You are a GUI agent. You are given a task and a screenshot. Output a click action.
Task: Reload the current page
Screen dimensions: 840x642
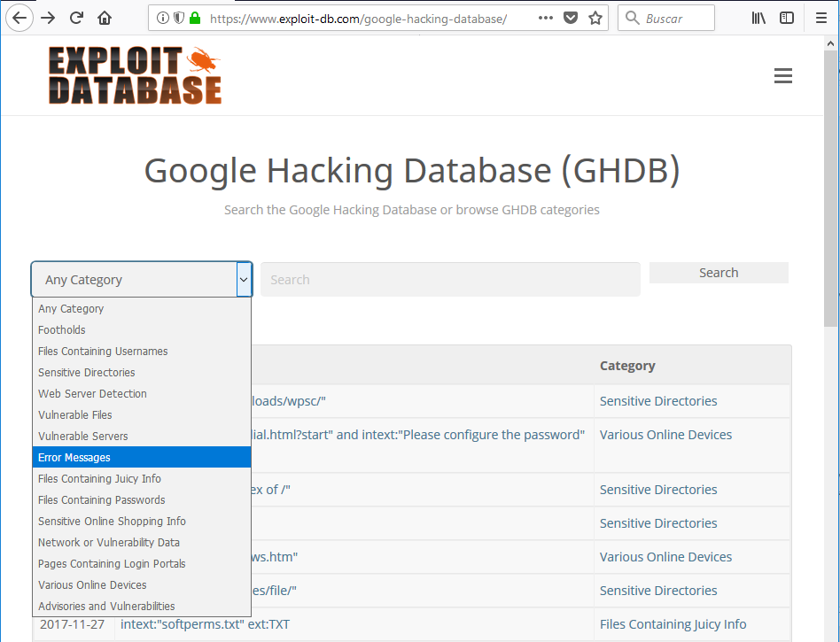tap(77, 18)
